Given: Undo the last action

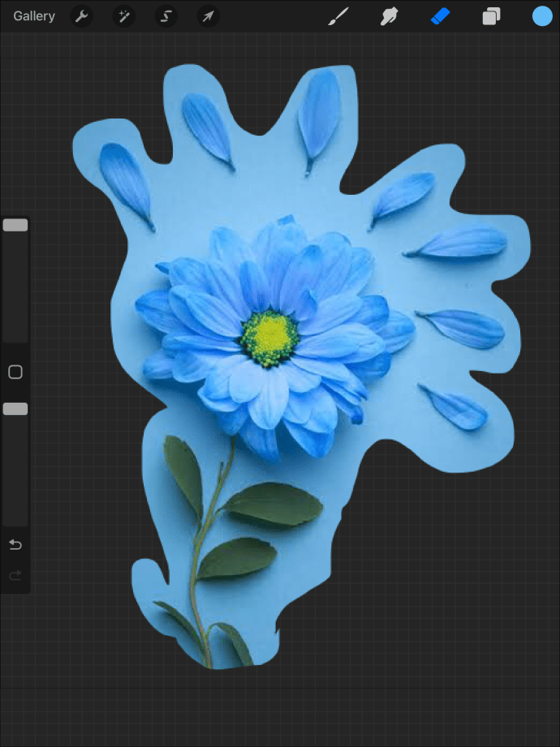Looking at the screenshot, I should pyautogui.click(x=15, y=544).
